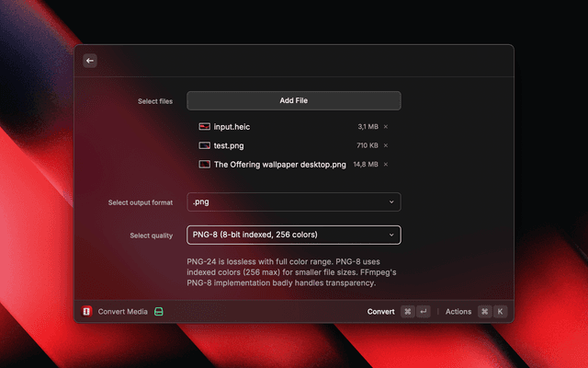588x368 pixels.
Task: Click the Return key badge beside Convert
Action: (x=424, y=312)
